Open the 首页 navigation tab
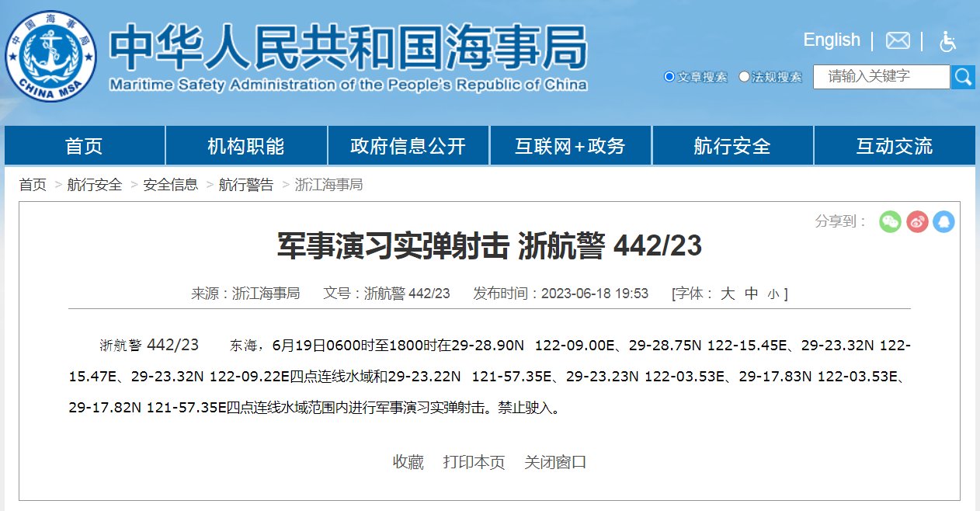Image resolution: width=980 pixels, height=511 pixels. (84, 146)
